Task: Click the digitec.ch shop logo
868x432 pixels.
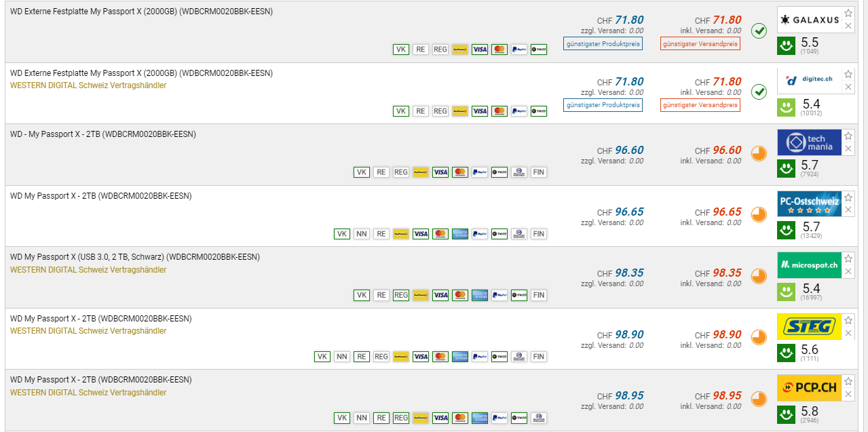Action: [x=809, y=81]
